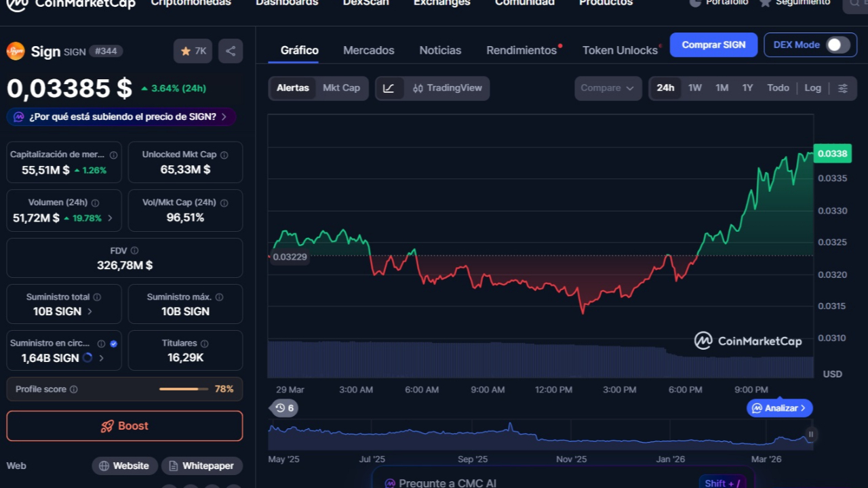
Task: Click info icon beside Vol/Mkt Cap (24h)
Action: coord(224,203)
